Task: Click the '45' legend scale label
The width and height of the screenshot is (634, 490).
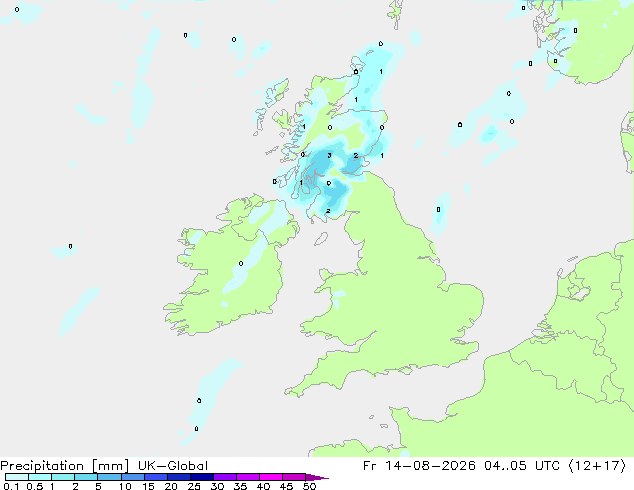Action: [x=286, y=486]
